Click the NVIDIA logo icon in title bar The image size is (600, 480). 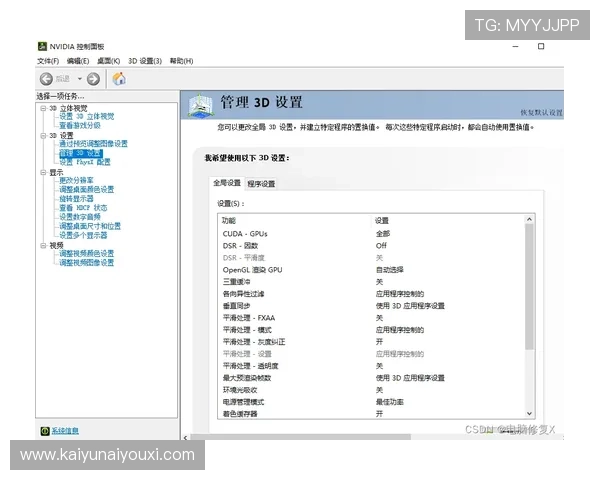click(42, 46)
